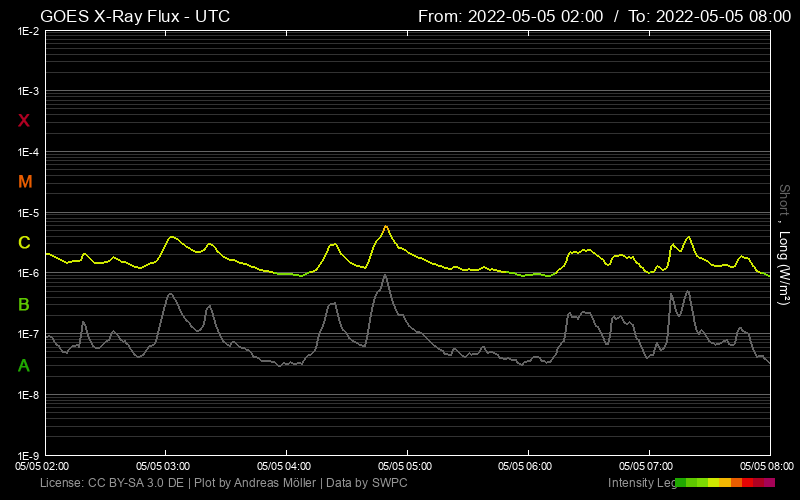Click the 'License: CC BY-SA 3.0 DE' text
The height and width of the screenshot is (500, 800).
pyautogui.click(x=112, y=483)
